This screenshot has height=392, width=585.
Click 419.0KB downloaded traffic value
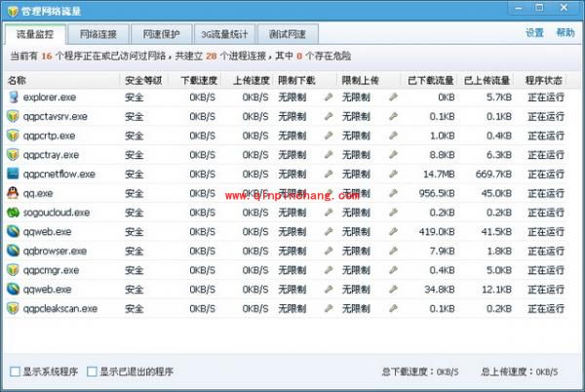[437, 232]
